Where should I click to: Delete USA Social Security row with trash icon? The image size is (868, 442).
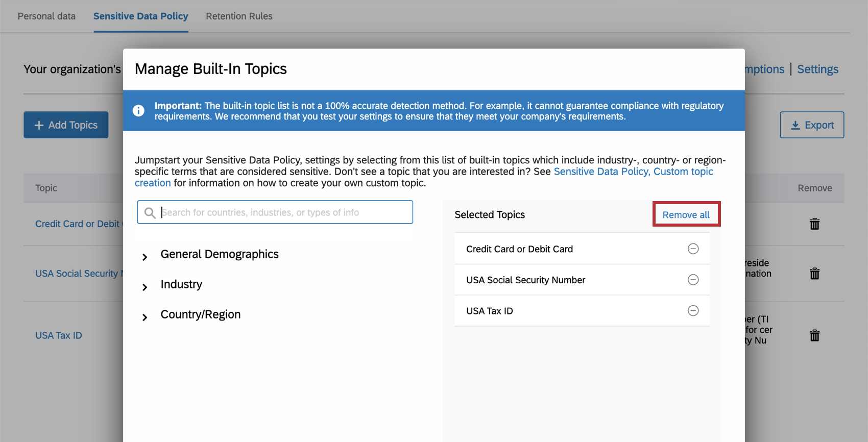[814, 274]
